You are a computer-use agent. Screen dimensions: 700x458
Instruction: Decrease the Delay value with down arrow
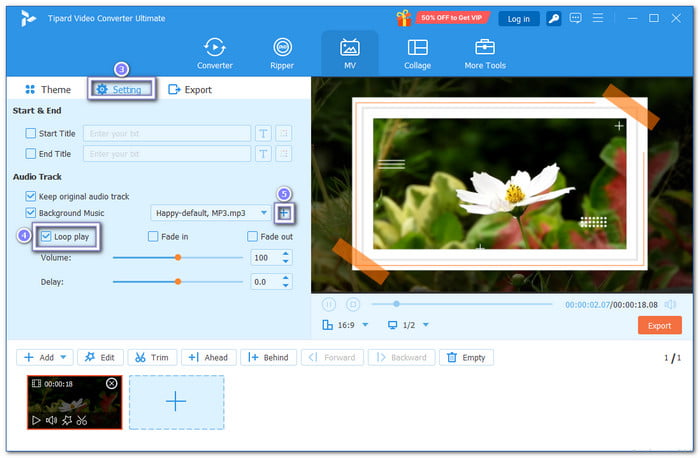point(285,285)
